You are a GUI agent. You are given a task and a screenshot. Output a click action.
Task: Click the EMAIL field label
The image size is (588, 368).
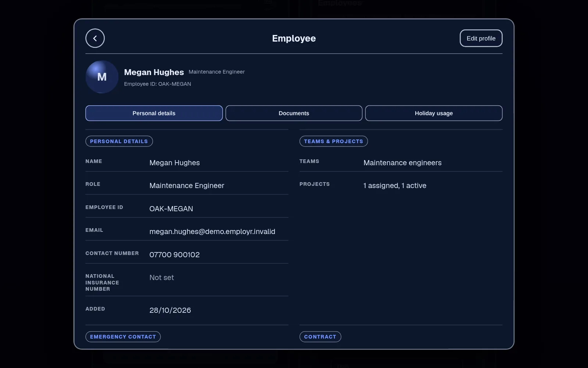coord(94,230)
